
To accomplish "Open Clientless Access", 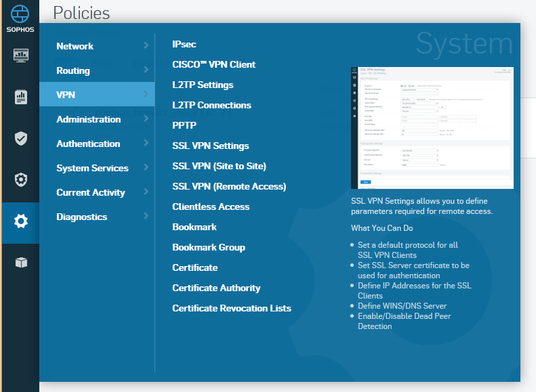I will coord(211,206).
